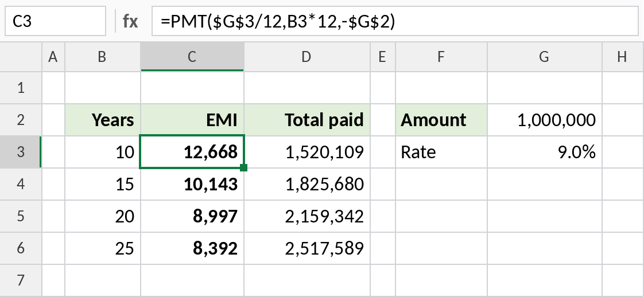Click the cell with 10 years
This screenshot has height=297, width=644.
tap(103, 152)
